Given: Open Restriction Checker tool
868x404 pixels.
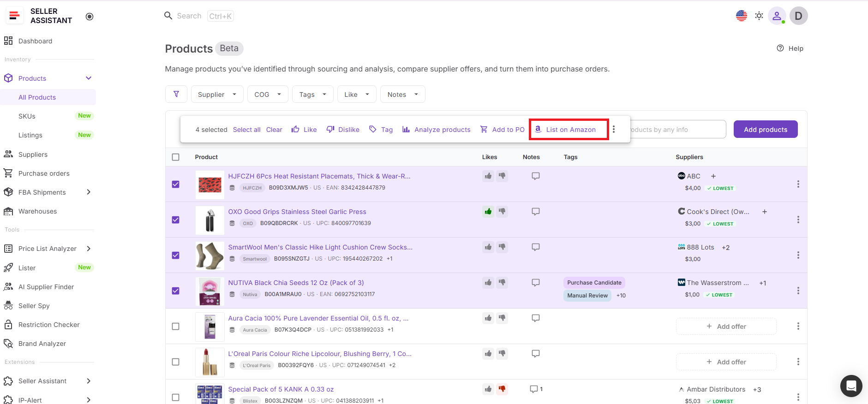Looking at the screenshot, I should click(x=48, y=325).
